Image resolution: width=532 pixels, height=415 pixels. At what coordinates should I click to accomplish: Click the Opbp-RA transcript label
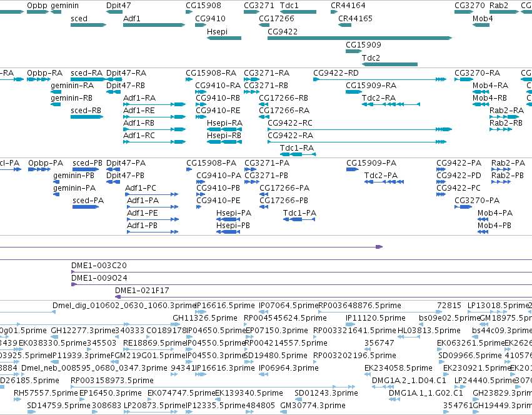[x=45, y=73]
